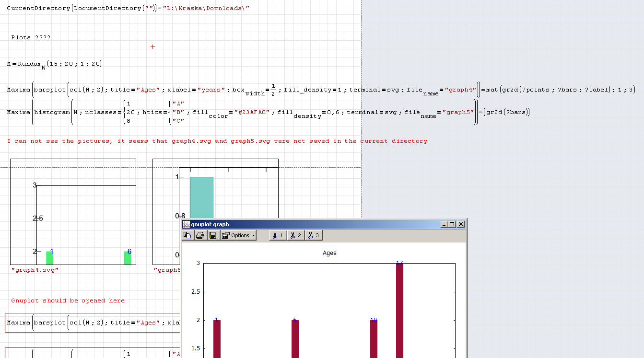Select the graph4.svg plot thumbnail

tap(73, 211)
